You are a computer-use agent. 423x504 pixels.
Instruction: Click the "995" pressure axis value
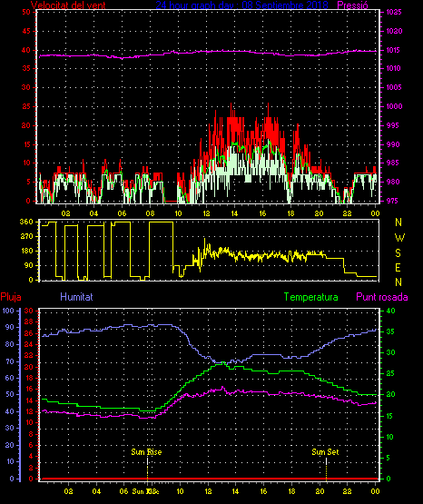(394, 125)
